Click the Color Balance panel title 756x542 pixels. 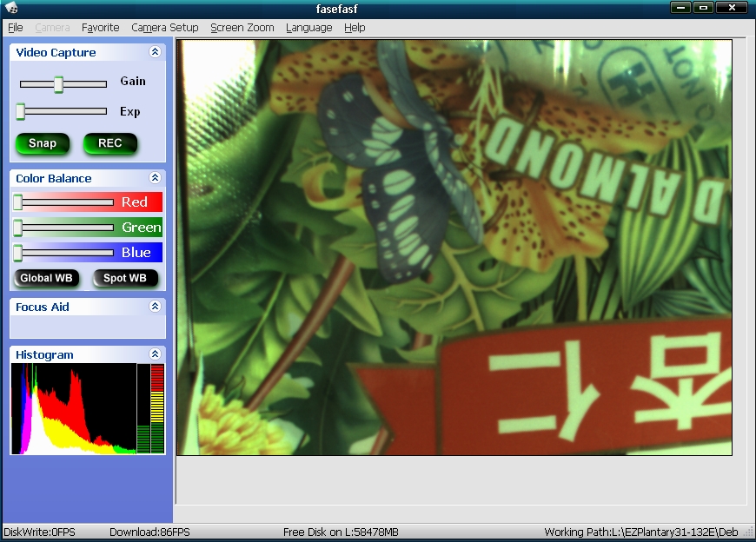(54, 178)
